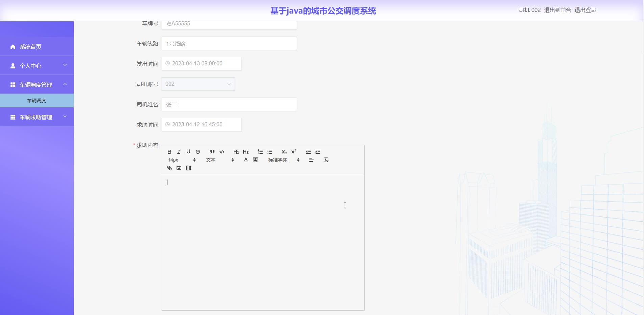Click inside the 求助内容 editor text area
This screenshot has height=315, width=644.
263,243
